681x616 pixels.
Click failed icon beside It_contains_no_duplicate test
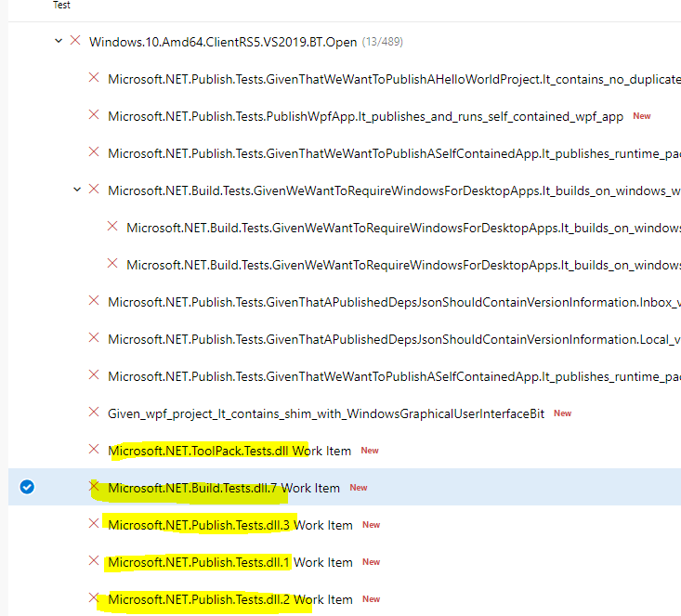94,78
